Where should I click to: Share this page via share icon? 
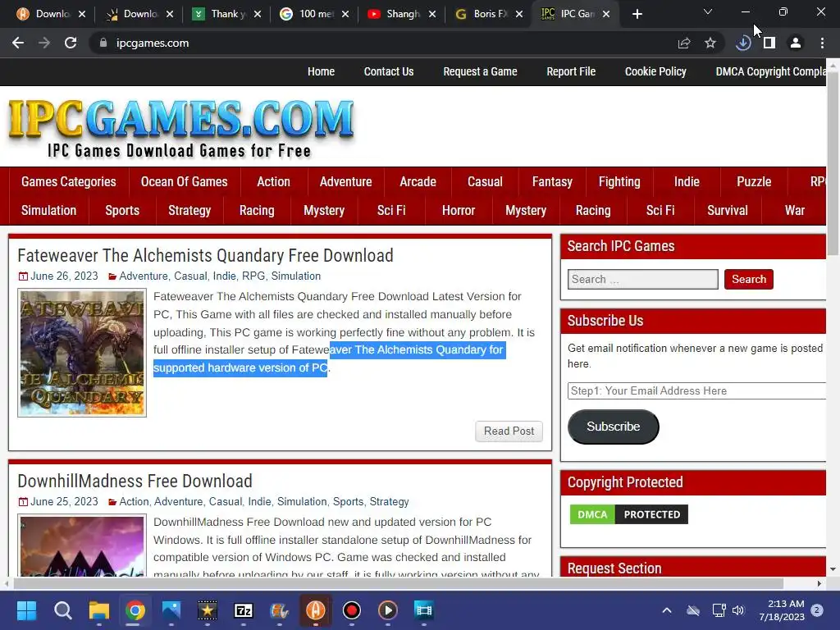click(x=684, y=43)
